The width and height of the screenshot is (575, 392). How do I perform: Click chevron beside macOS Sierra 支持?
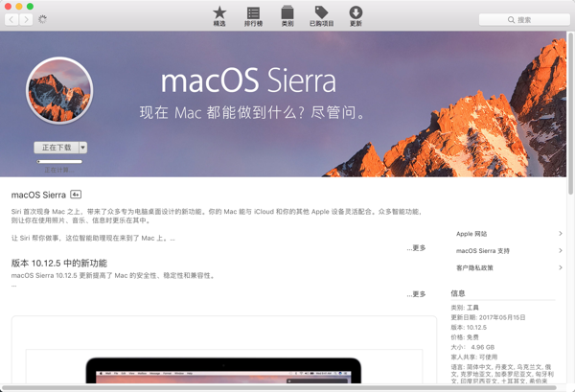tap(561, 250)
